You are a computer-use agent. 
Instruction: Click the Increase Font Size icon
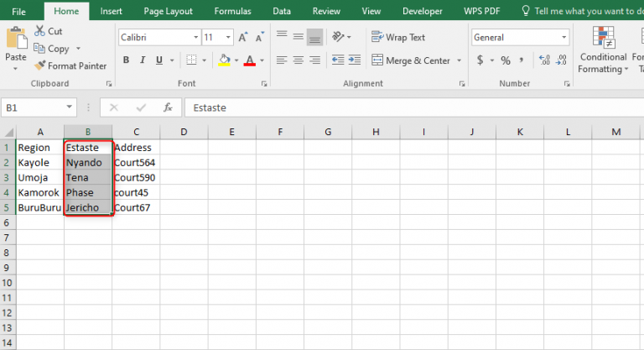click(x=243, y=38)
